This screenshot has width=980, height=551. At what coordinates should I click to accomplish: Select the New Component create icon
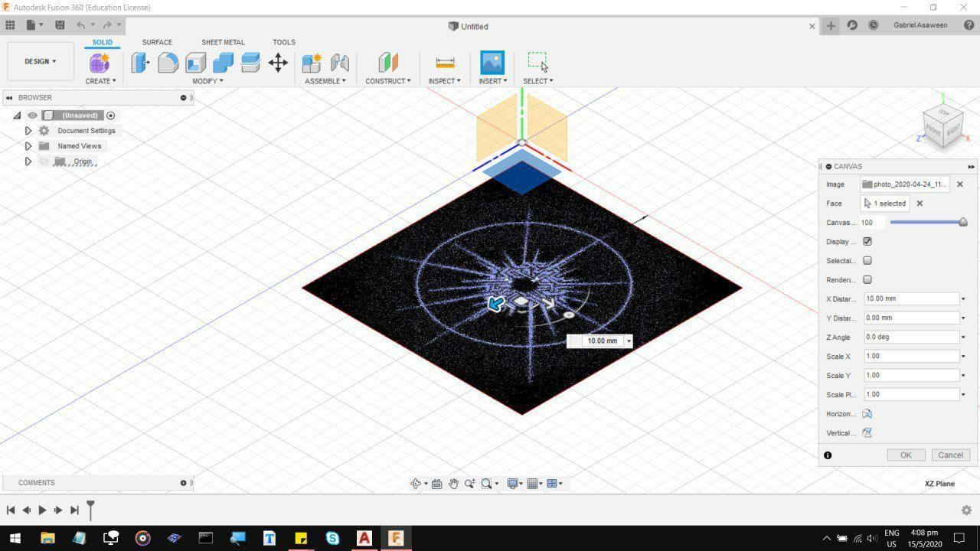tap(100, 63)
